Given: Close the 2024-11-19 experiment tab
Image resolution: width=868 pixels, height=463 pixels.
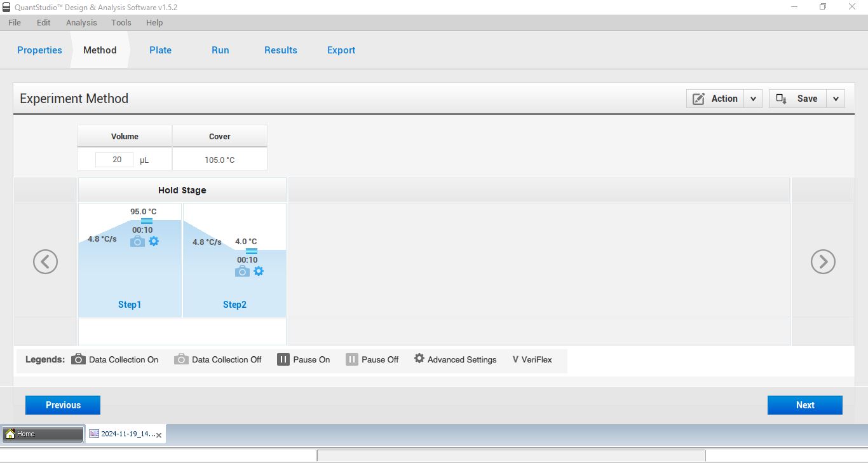Looking at the screenshot, I should click(159, 435).
